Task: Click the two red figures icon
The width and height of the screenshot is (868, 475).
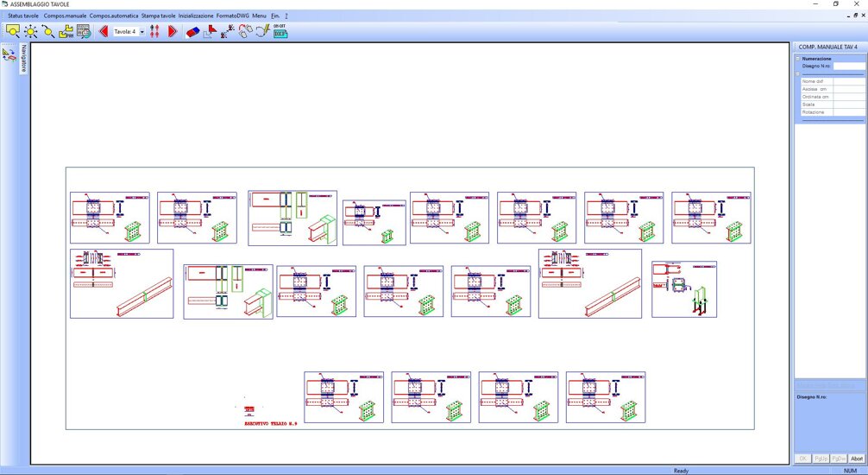Action: pos(154,31)
